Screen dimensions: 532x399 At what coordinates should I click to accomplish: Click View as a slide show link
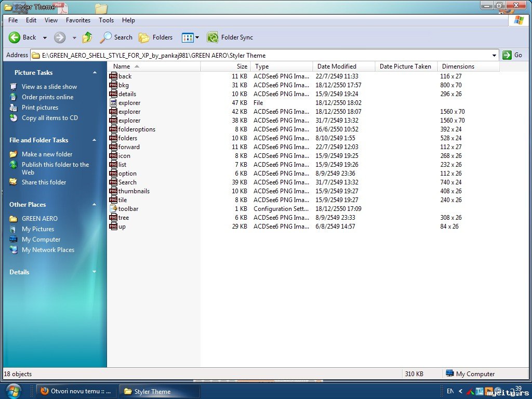49,87
